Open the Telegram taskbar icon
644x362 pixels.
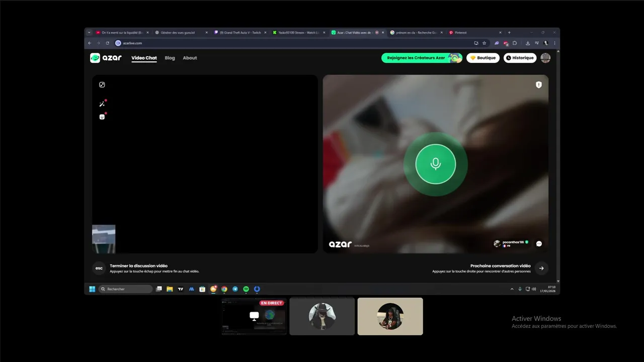coord(235,289)
